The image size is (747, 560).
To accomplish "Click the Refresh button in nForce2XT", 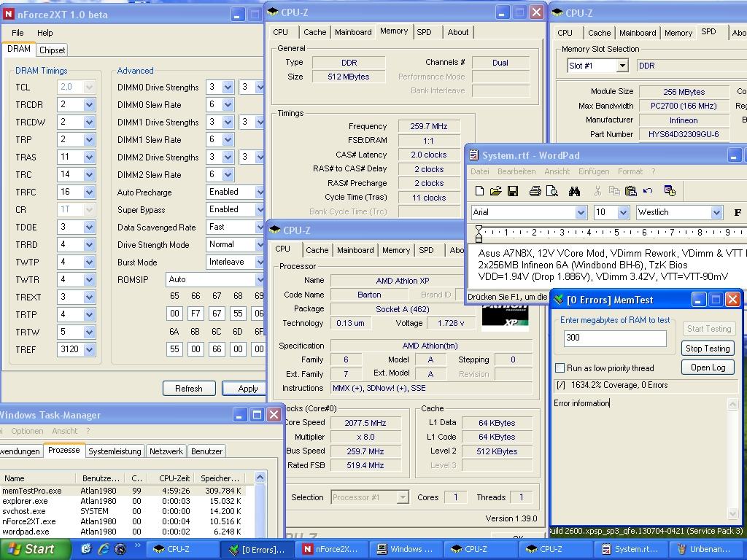I will [189, 389].
